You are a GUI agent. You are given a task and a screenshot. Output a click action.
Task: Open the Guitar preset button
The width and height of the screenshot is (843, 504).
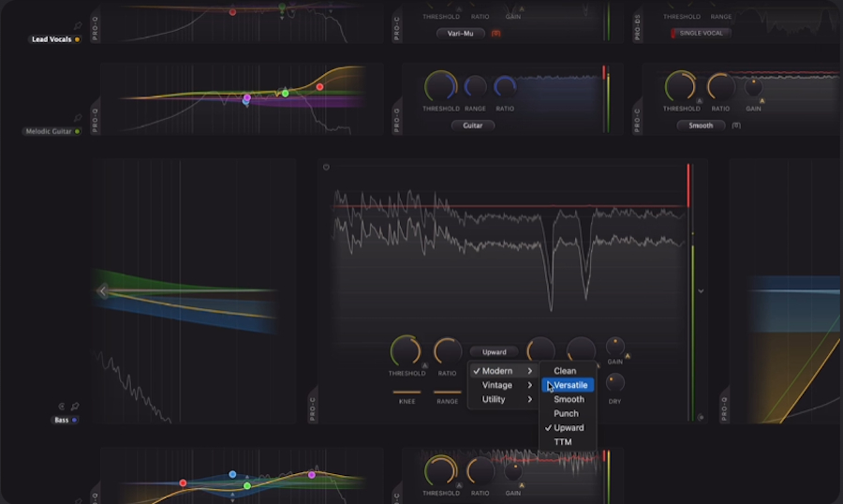coord(473,125)
